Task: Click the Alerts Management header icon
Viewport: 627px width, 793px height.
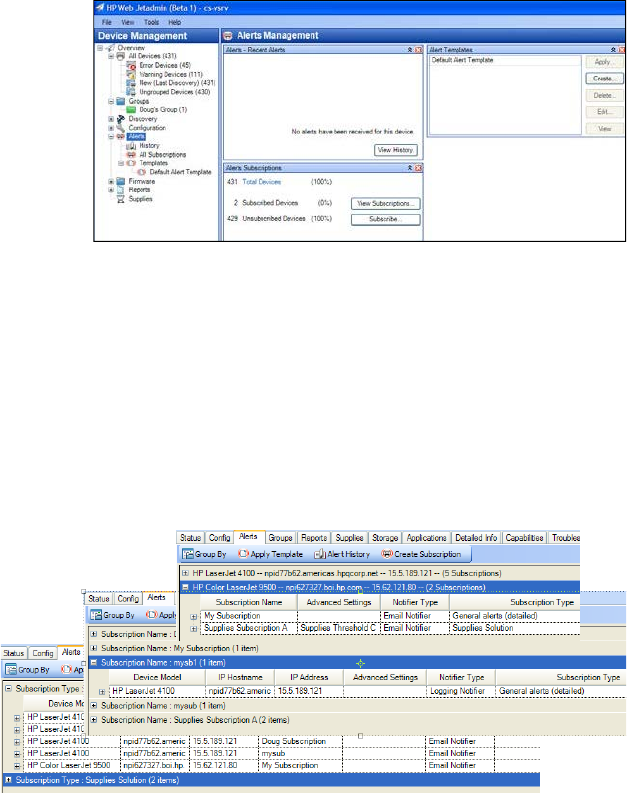Action: [x=228, y=36]
